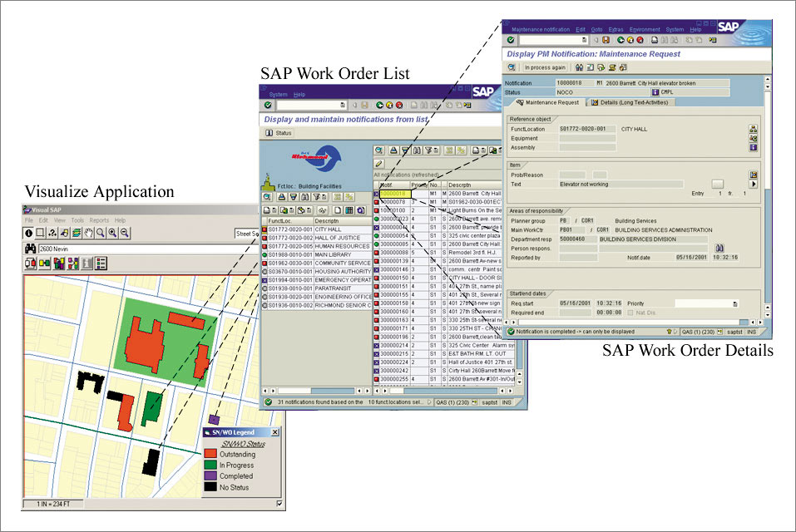The image size is (796, 532).
Task: Open the File menu in Visual SAP
Action: (29, 220)
